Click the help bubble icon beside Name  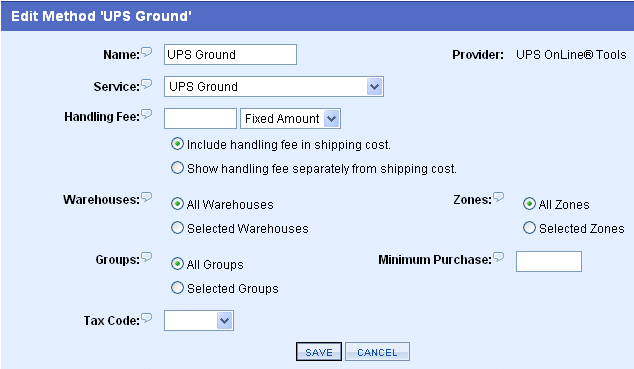pos(146,52)
